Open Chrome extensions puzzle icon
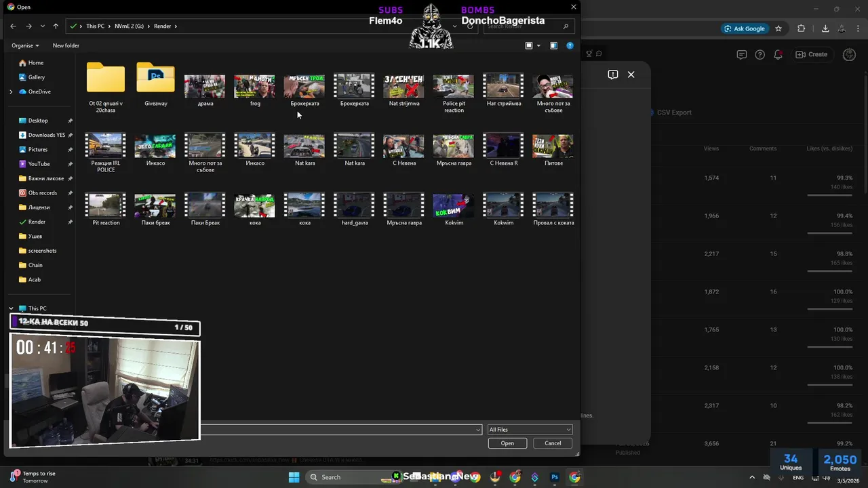This screenshot has width=868, height=488. pos(802,28)
